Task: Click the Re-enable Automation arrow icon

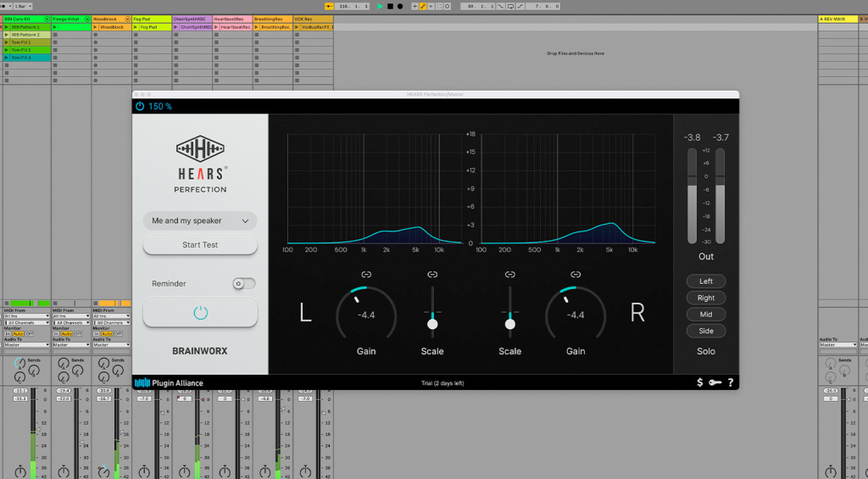Action: [431, 6]
